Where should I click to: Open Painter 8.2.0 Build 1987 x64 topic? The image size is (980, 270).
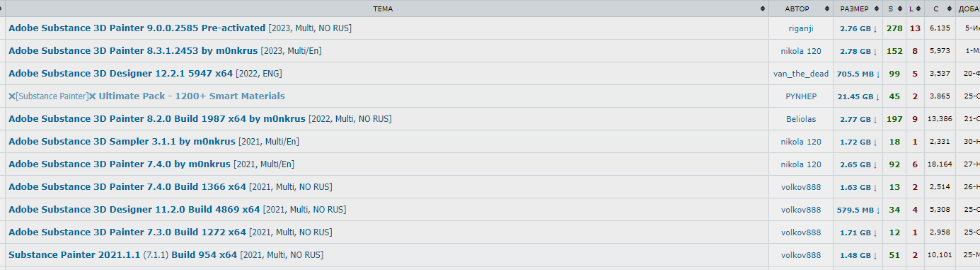pos(157,119)
